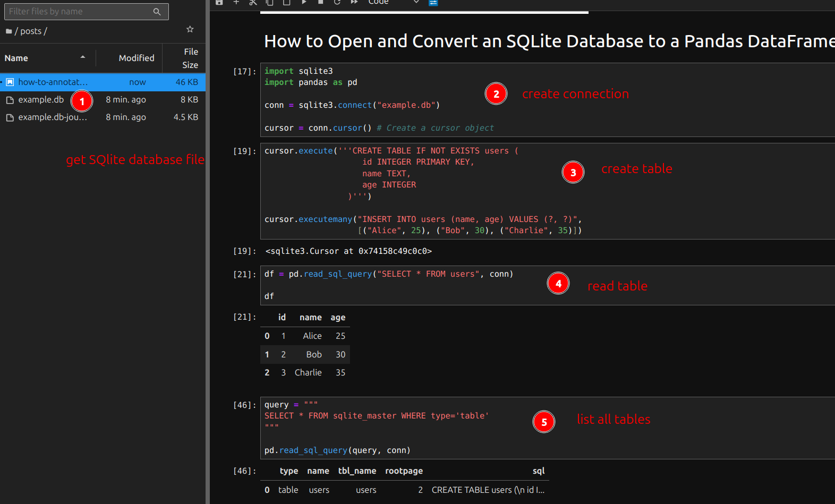The image size is (835, 504).
Task: Sort files by the Modified column
Action: point(136,58)
